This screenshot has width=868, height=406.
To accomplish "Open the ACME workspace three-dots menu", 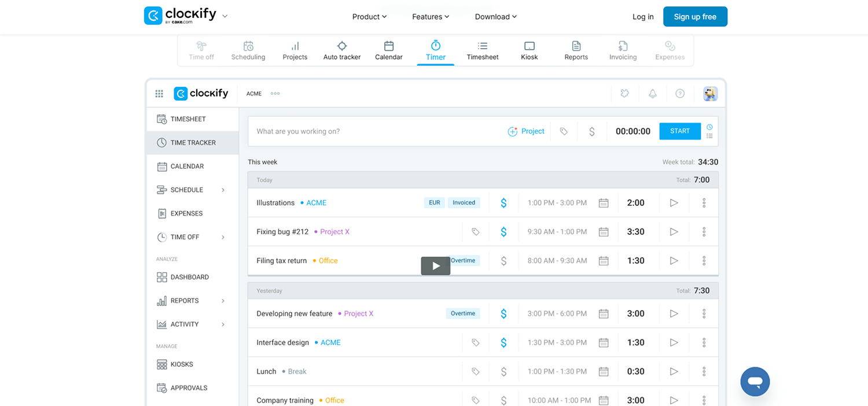I will click(x=275, y=94).
